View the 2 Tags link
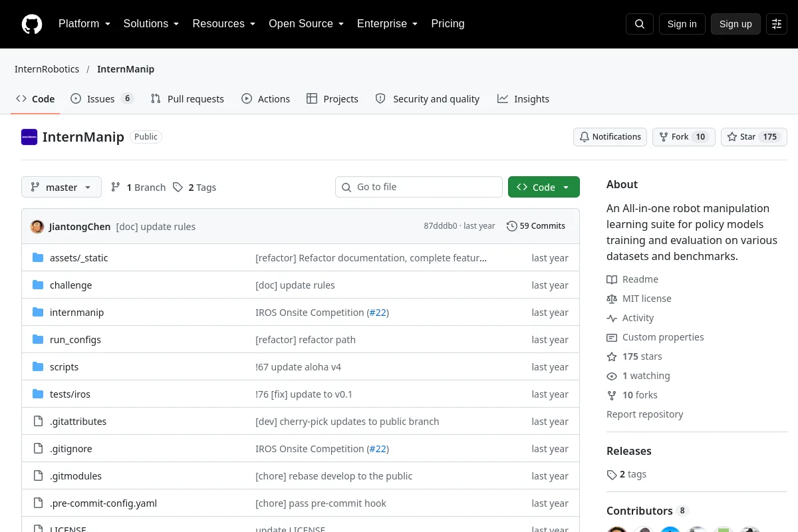Viewport: 798px width, 532px height. pyautogui.click(x=195, y=188)
